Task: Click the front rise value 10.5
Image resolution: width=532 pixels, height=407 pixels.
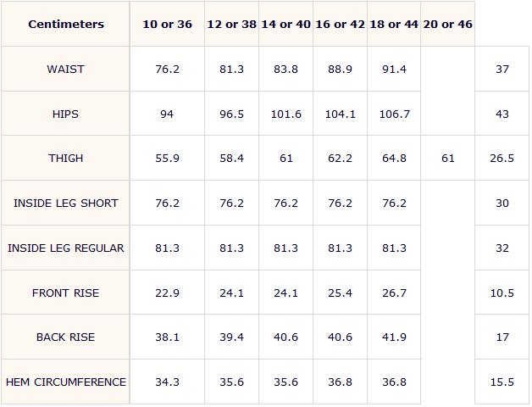Action: (502, 293)
